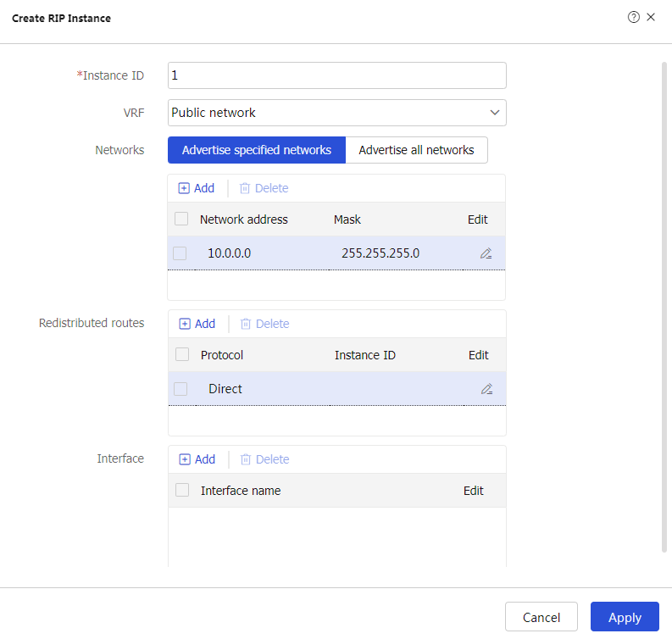Select Advertise all networks tab
Viewport: 672px width, 639px height.
pos(416,150)
